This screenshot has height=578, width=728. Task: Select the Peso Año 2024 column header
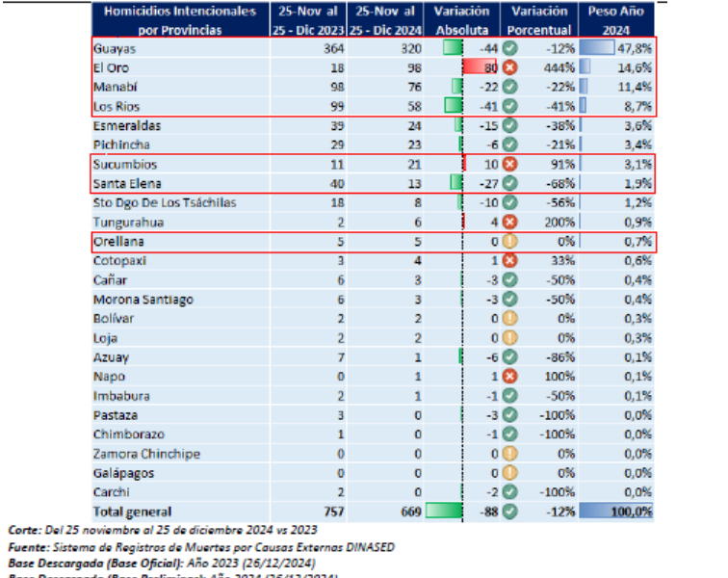coord(615,20)
